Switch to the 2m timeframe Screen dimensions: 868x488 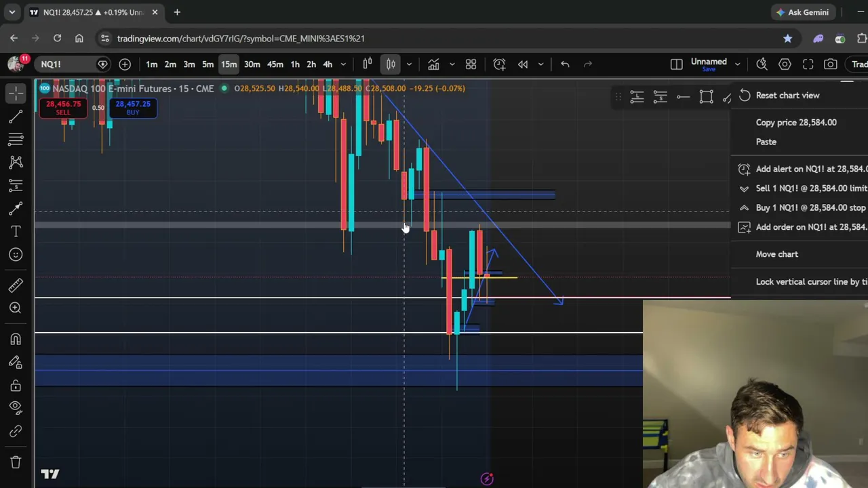click(170, 64)
